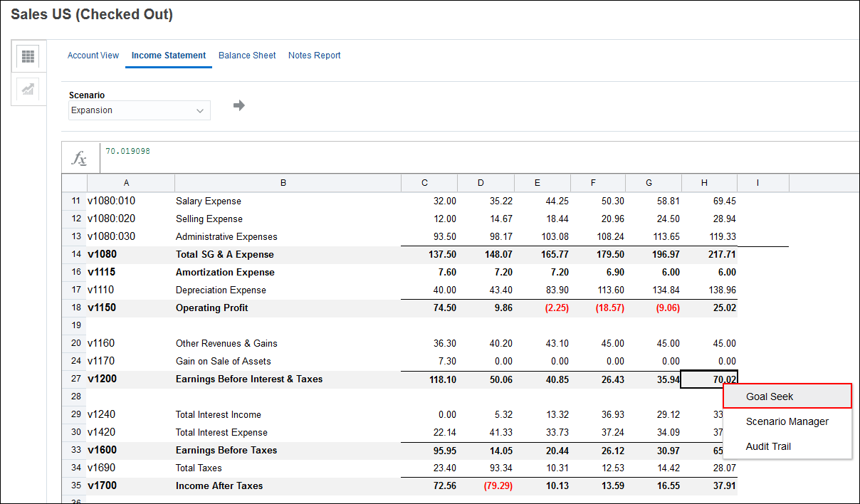Click the gray refresh arrow beside Scenario
Image resolution: width=860 pixels, height=504 pixels.
239,105
